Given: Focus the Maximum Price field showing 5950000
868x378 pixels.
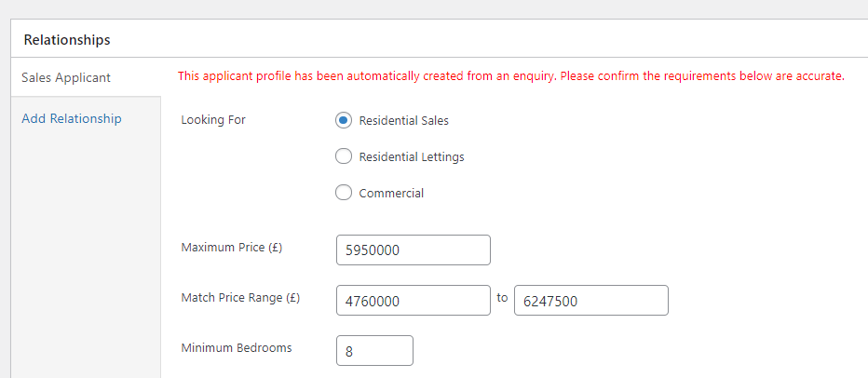Looking at the screenshot, I should pyautogui.click(x=413, y=250).
